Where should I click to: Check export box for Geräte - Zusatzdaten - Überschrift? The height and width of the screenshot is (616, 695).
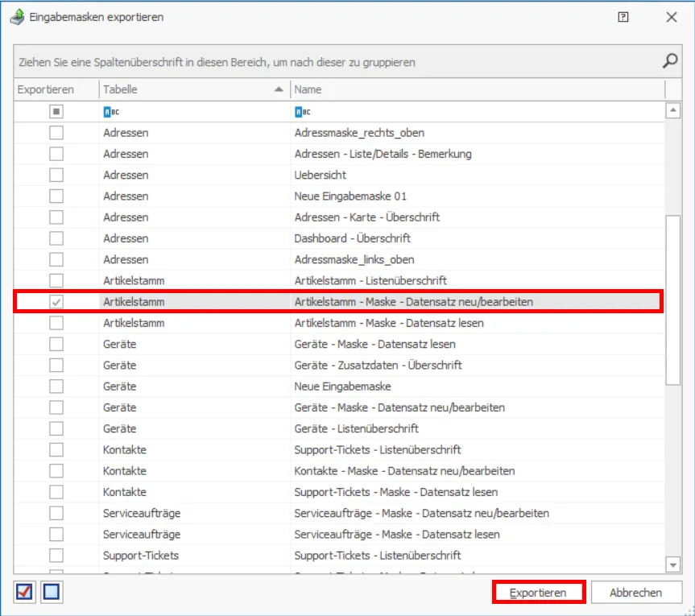56,365
